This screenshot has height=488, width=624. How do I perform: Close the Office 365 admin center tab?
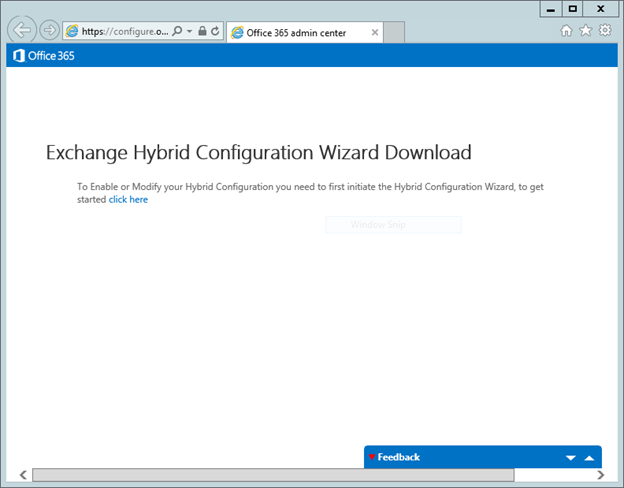(x=374, y=33)
